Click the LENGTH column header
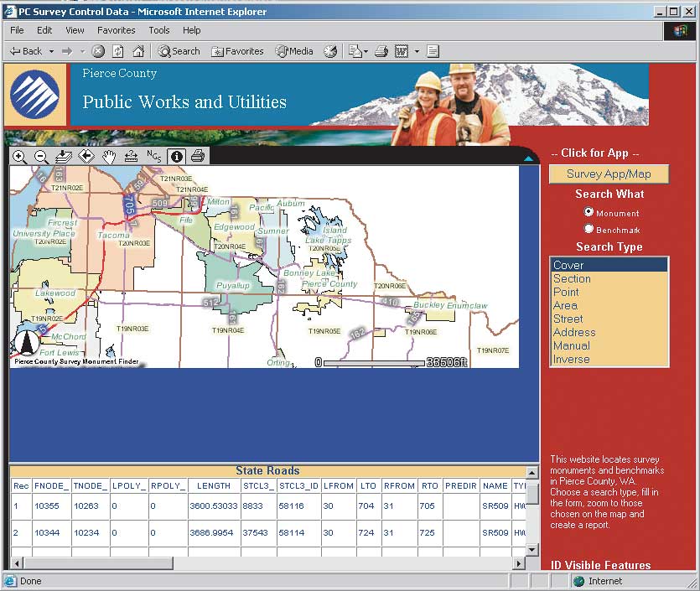Image resolution: width=700 pixels, height=591 pixels. pos(214,485)
